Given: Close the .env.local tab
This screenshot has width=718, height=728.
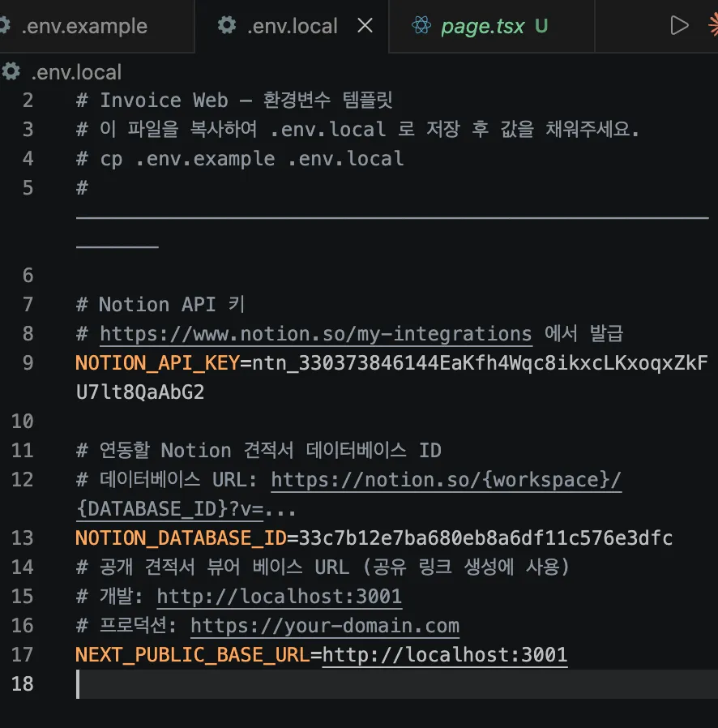Looking at the screenshot, I should pos(365,25).
